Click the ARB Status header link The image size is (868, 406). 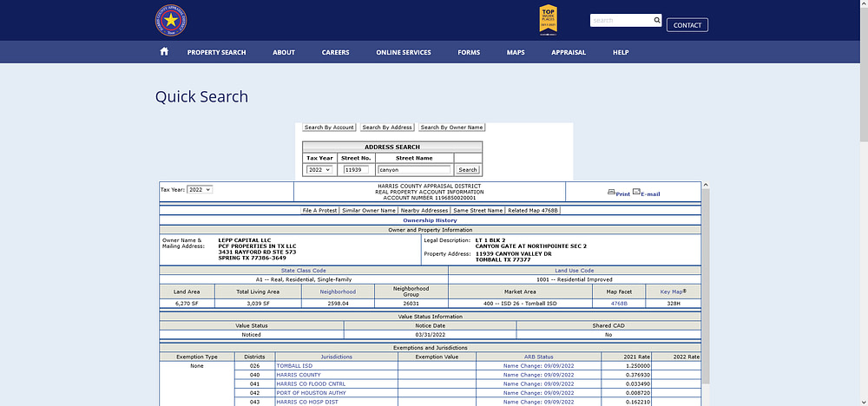[x=539, y=357]
